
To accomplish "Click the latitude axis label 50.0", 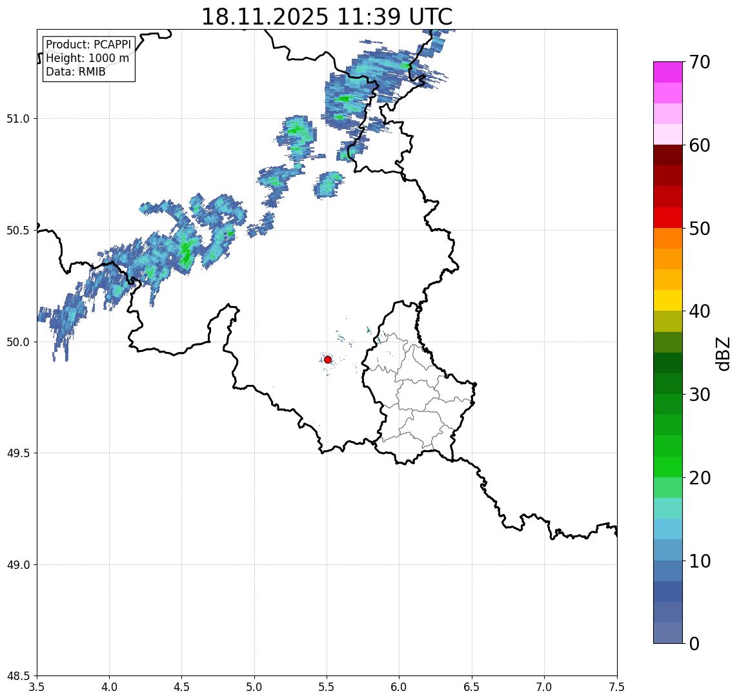I will coord(18,342).
